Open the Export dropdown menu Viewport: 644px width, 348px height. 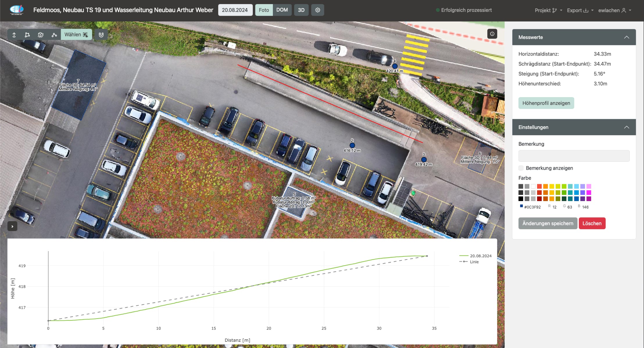(580, 10)
